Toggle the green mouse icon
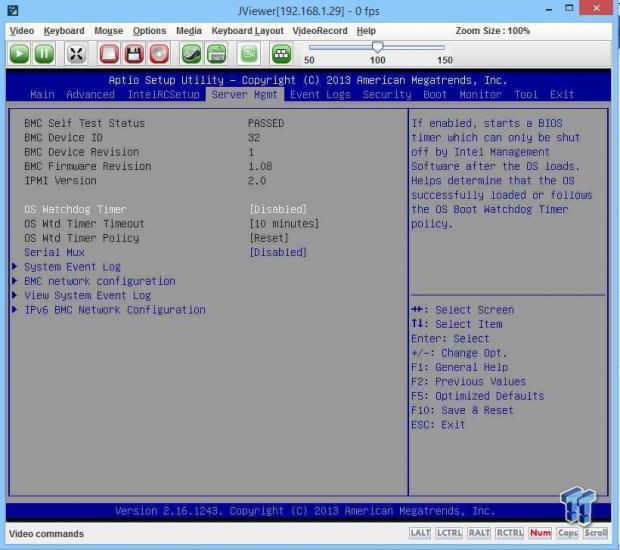 click(x=191, y=54)
